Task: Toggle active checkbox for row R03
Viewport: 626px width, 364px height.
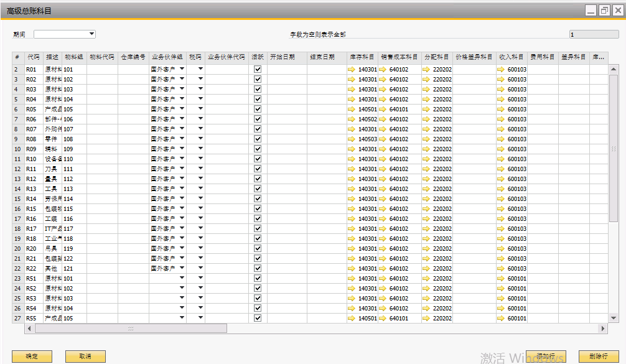Action: pos(258,89)
